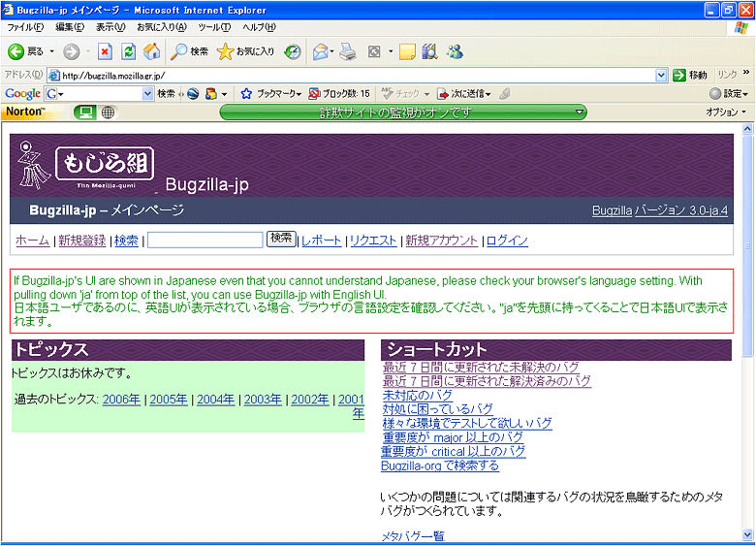Click the IE Back arrow button
The width and height of the screenshot is (756, 546).
click(x=16, y=51)
